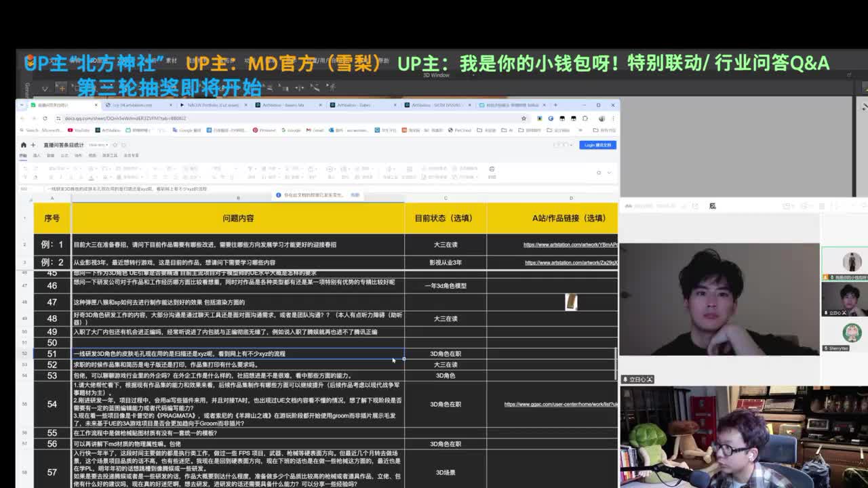Screen dimensions: 868x488
Task: Open the Gmail bookmark
Action: point(315,130)
